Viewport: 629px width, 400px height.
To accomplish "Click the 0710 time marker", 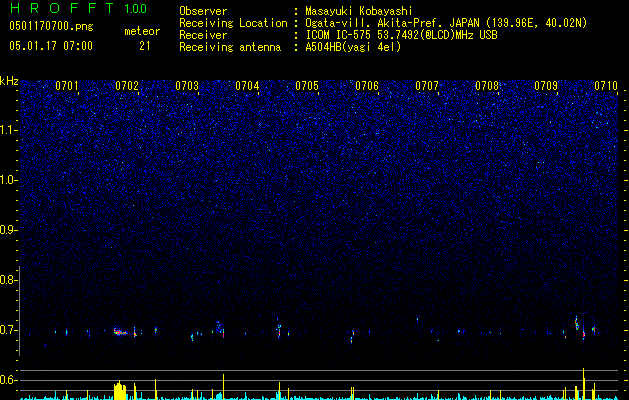I will [606, 86].
